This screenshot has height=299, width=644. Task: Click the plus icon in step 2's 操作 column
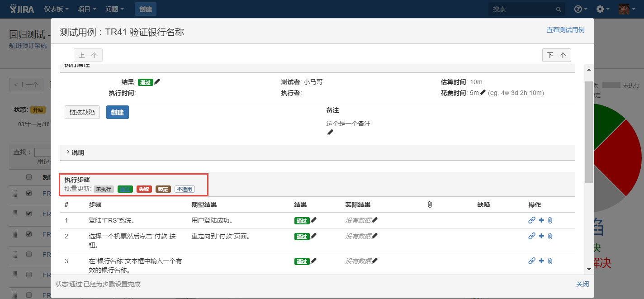pos(541,236)
